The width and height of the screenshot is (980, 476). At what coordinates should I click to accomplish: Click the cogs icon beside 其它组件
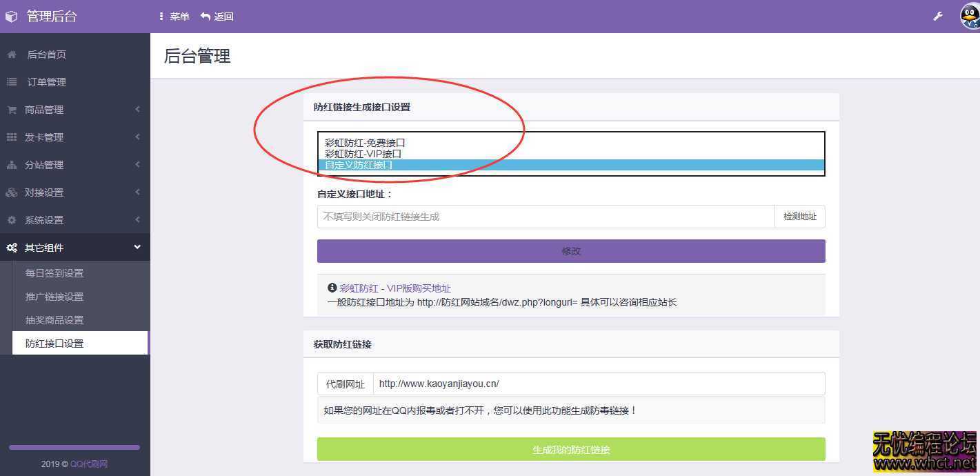click(11, 247)
